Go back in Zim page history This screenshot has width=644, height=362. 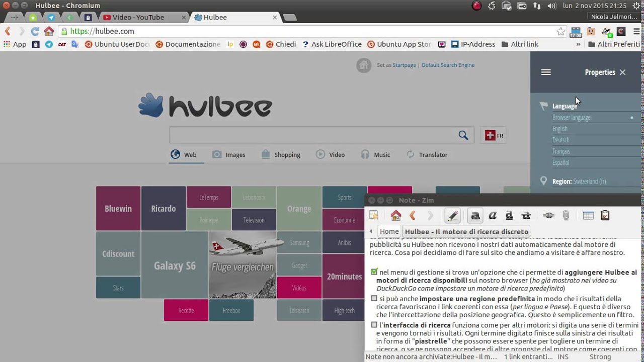click(413, 216)
